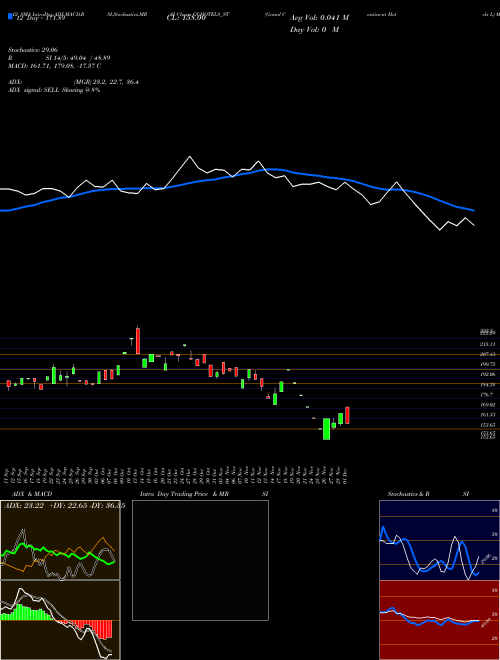Click the 169.02 price axis label
Screen dimensions: 500x660
pos(487,405)
